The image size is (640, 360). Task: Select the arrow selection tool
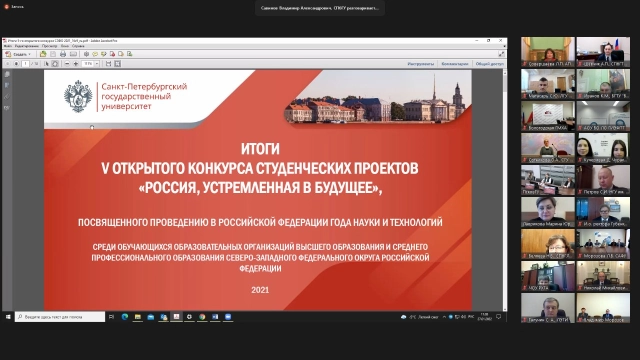click(46, 64)
